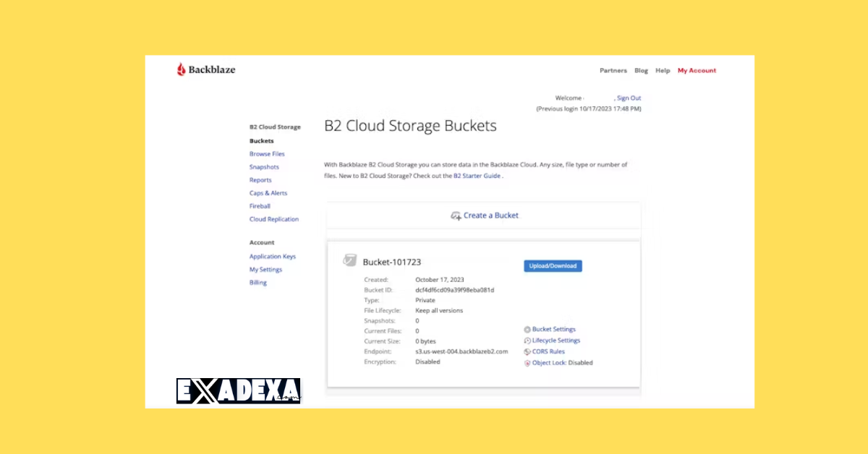Open Snapshots from the sidebar
Screen dimensions: 868x454
264,167
